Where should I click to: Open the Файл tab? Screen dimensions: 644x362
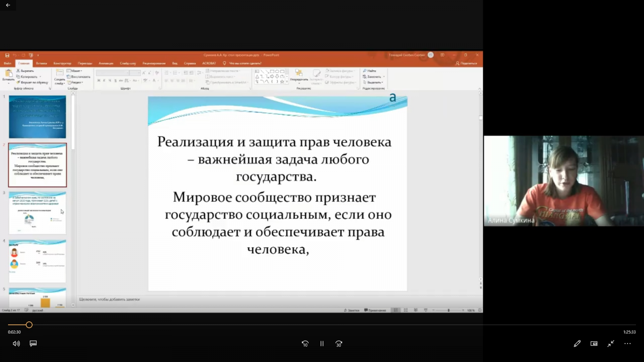[x=8, y=63]
